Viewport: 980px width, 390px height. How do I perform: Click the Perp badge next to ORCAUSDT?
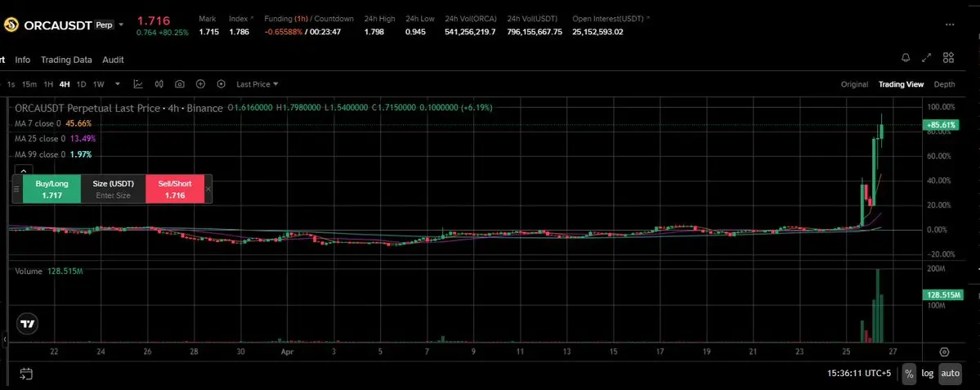(105, 25)
